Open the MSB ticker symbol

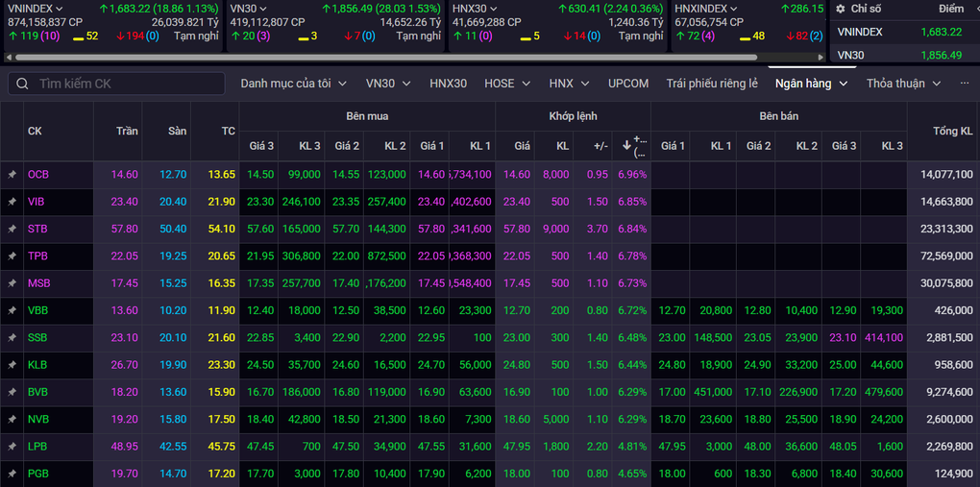tap(38, 283)
